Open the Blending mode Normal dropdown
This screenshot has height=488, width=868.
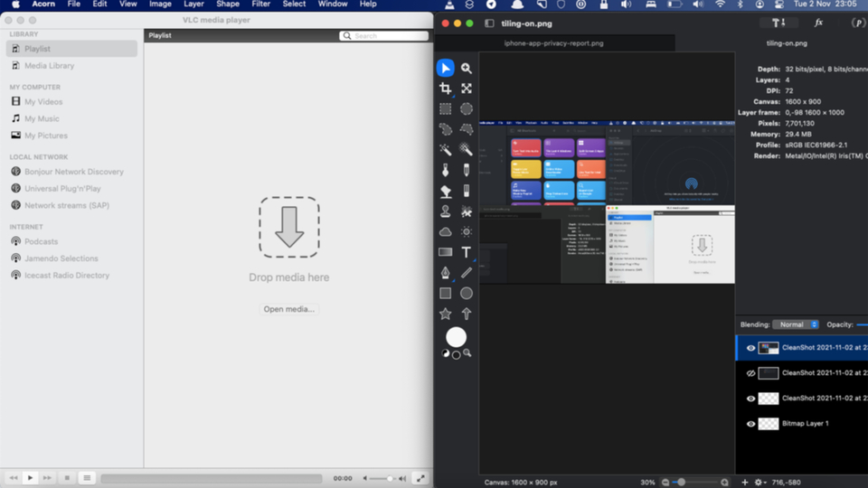(796, 324)
